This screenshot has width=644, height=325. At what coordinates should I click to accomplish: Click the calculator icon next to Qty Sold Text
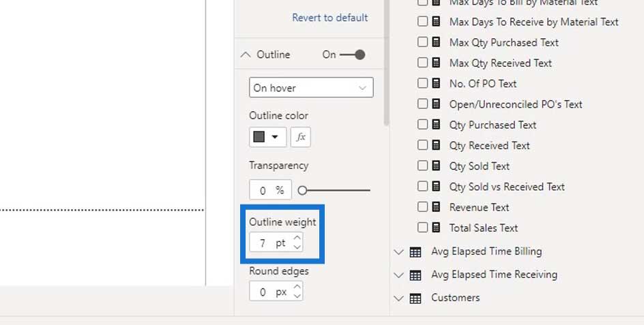click(436, 166)
